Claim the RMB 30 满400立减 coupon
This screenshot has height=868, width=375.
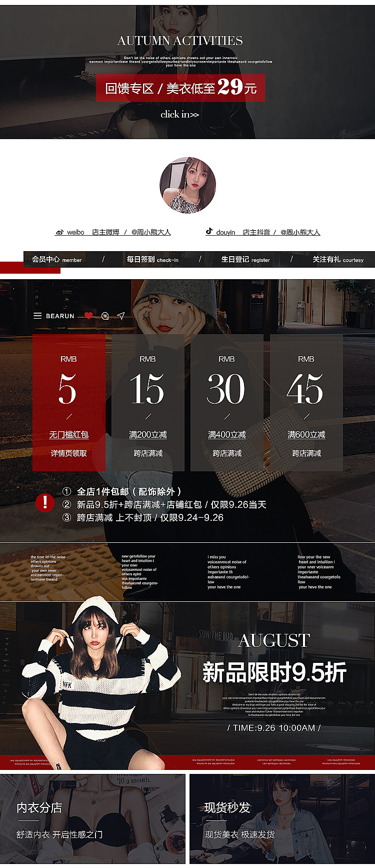click(227, 403)
